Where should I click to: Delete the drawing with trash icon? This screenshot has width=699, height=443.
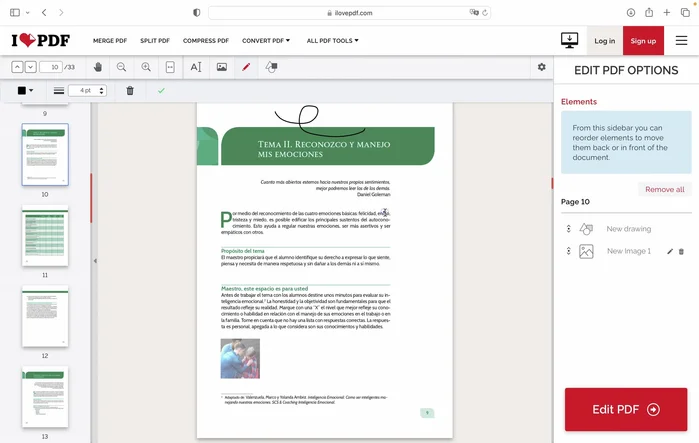(x=130, y=91)
